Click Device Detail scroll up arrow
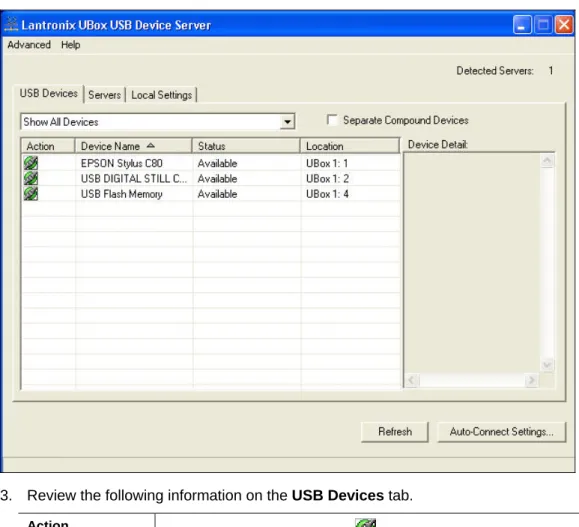 547,161
